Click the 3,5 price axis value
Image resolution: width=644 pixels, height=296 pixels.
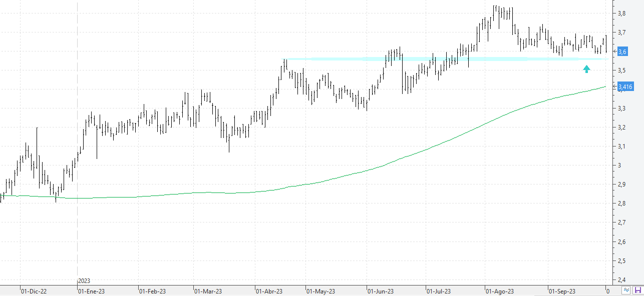(621, 70)
